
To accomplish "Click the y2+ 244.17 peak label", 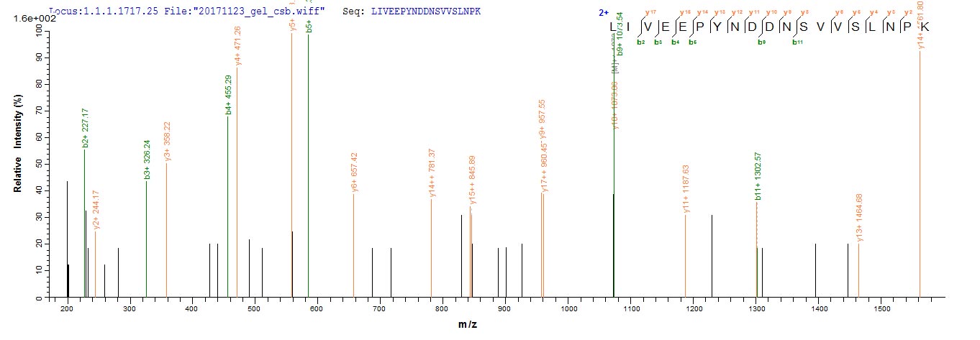I will click(x=96, y=209).
